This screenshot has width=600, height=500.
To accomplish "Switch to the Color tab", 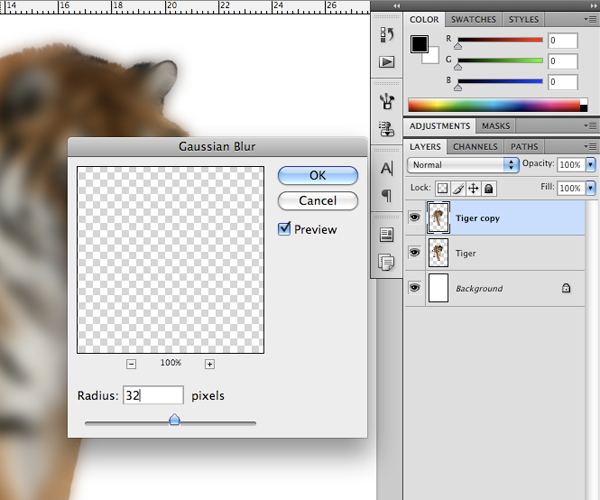I will click(x=424, y=20).
